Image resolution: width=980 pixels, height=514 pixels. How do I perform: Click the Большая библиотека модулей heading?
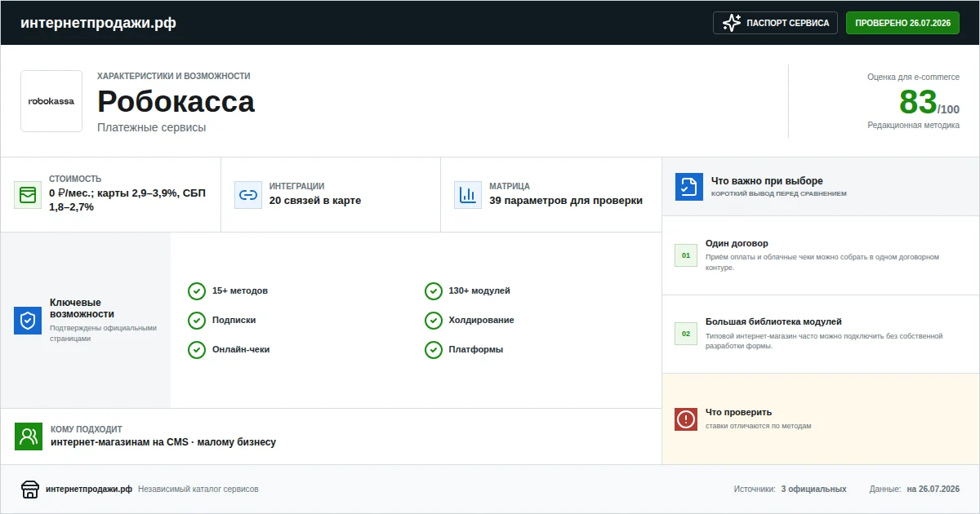pyautogui.click(x=773, y=321)
